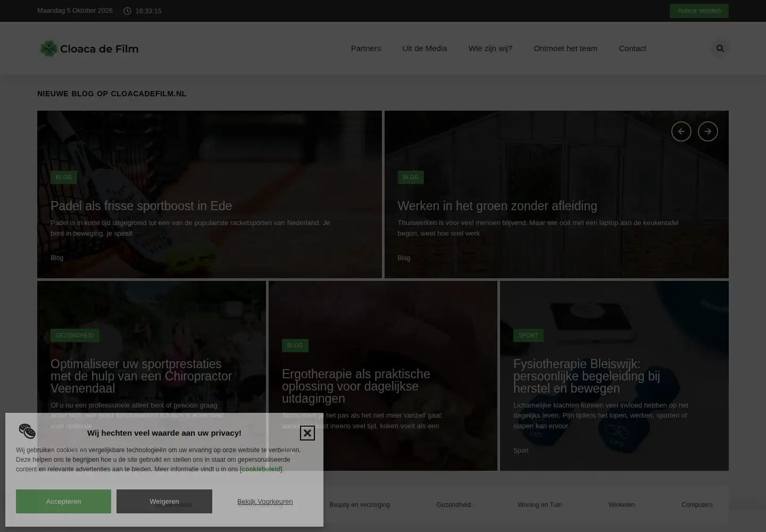Open the Partners menu item
Viewport: 766px width, 532px height.
tap(366, 48)
